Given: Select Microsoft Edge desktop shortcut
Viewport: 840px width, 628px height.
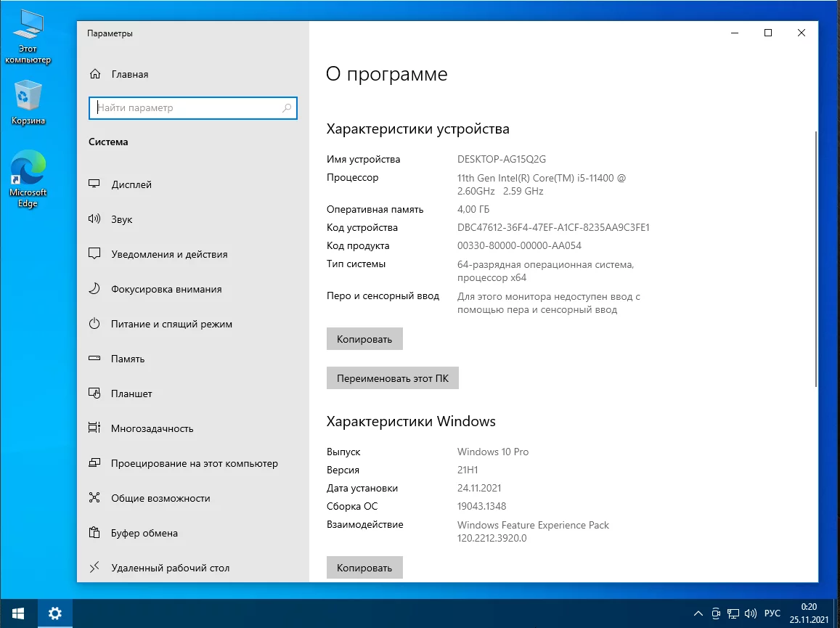Looking at the screenshot, I should [x=28, y=179].
